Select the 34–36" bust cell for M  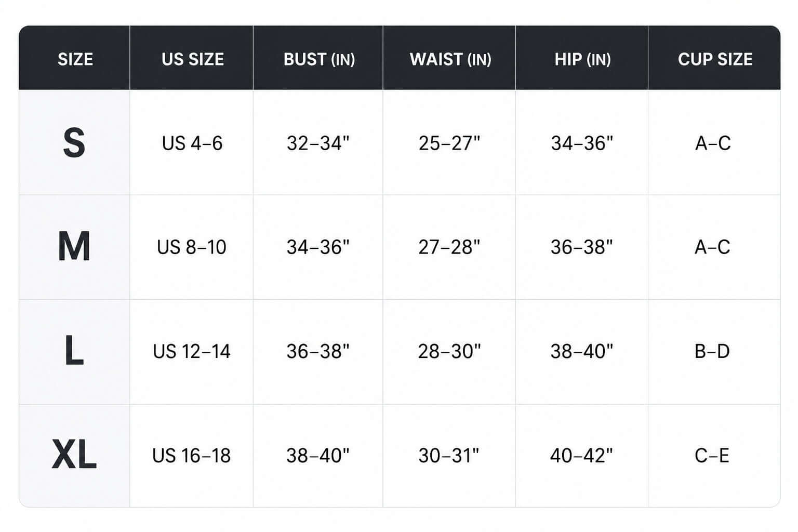click(318, 247)
